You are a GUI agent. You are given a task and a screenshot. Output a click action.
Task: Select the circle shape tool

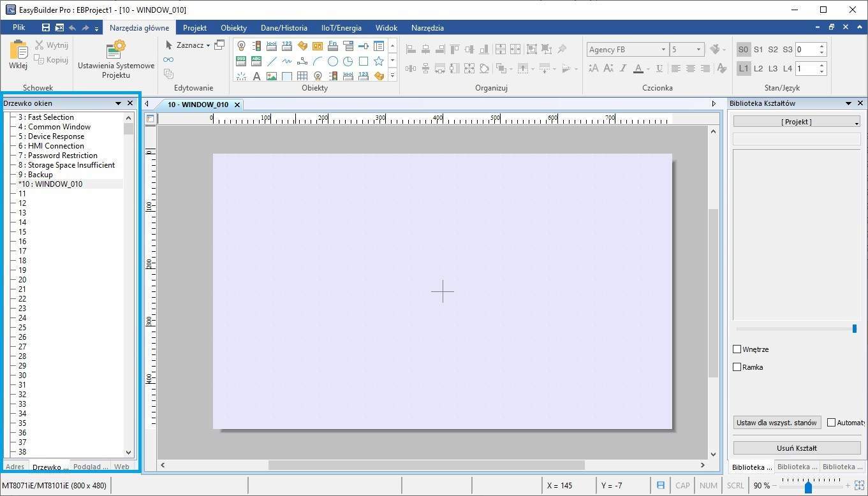point(333,61)
